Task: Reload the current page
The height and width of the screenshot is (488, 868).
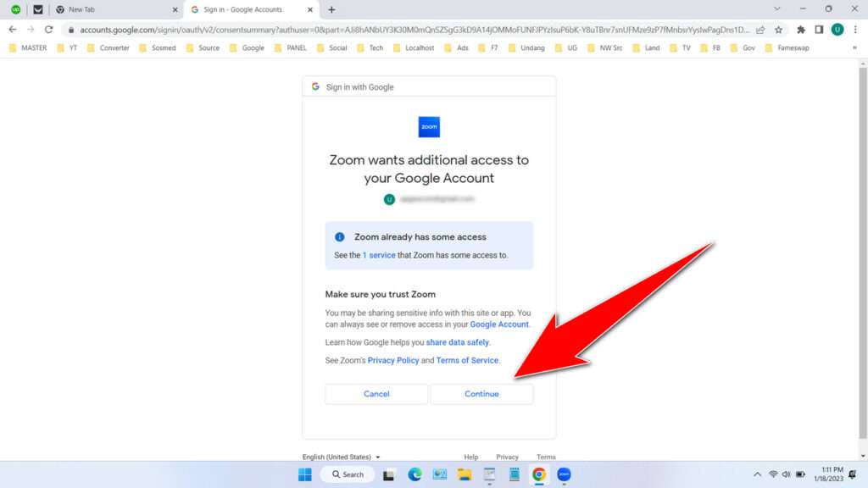Action: pyautogui.click(x=48, y=30)
